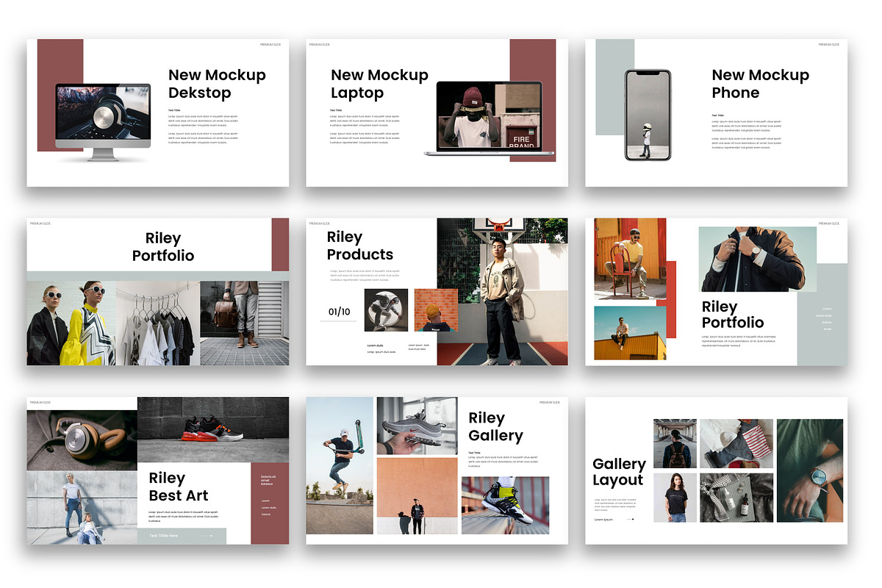Click the white and neon sneaker photo

[505, 505]
